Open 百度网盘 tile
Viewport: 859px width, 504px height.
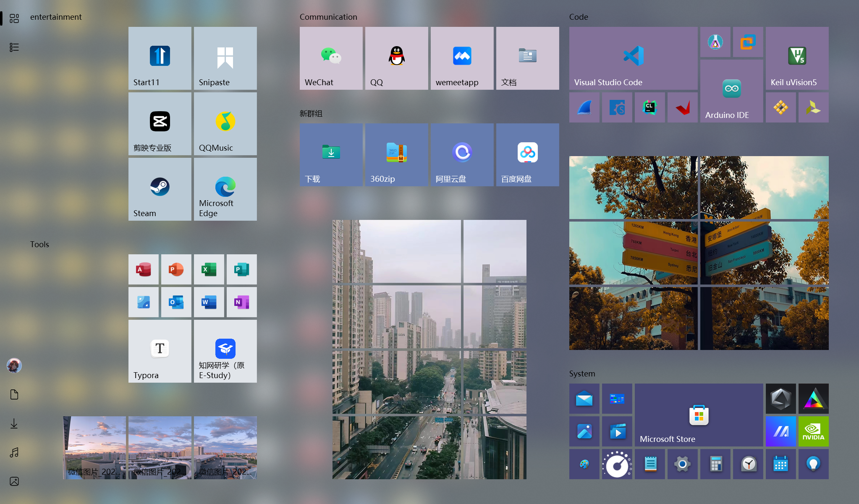[x=527, y=155]
